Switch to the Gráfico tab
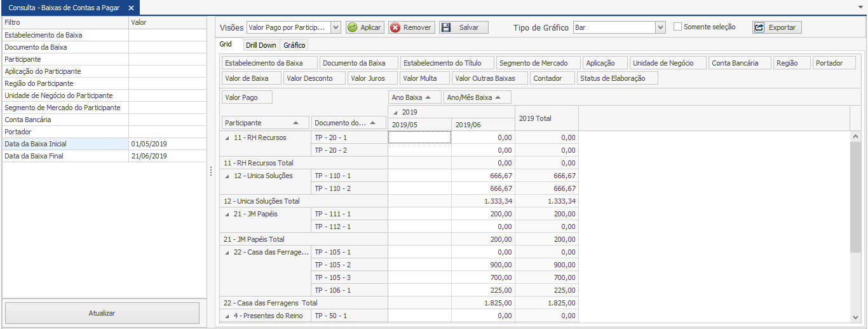The height and width of the screenshot is (329, 868). [x=294, y=45]
